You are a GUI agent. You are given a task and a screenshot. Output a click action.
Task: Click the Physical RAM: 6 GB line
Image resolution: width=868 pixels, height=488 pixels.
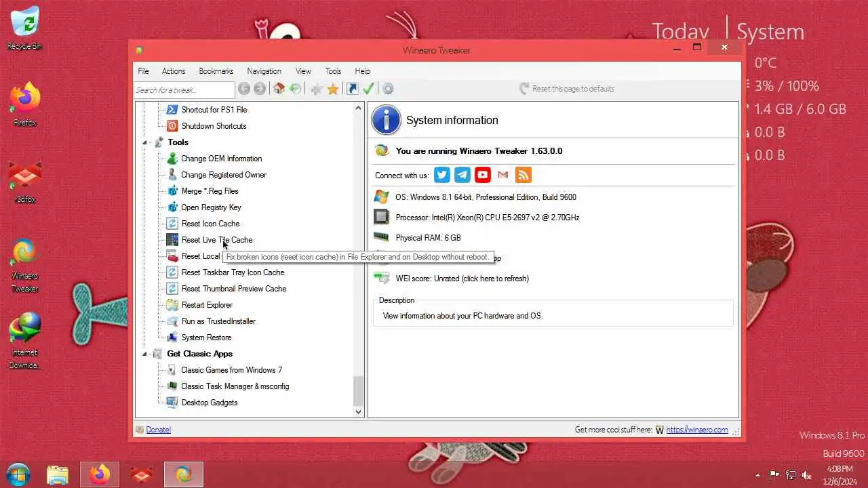pyautogui.click(x=428, y=238)
